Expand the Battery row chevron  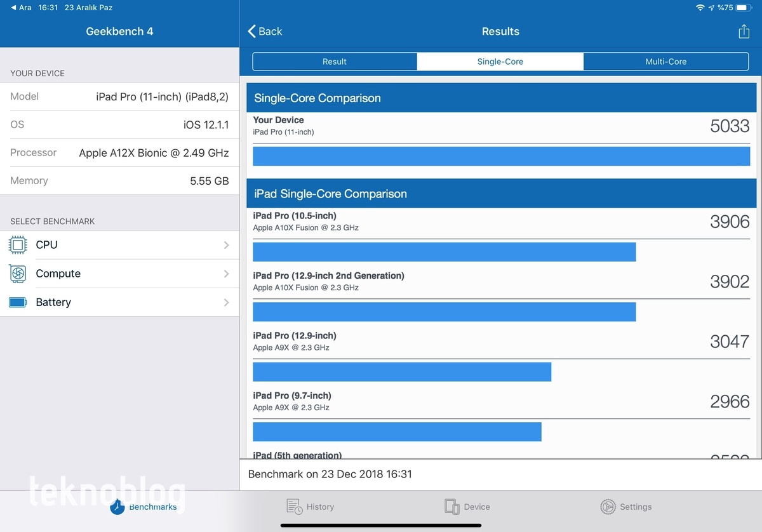[226, 303]
